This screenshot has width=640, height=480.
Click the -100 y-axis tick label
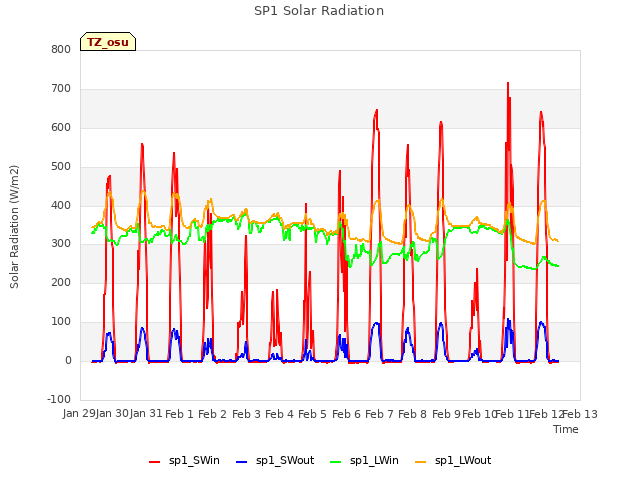pos(59,399)
